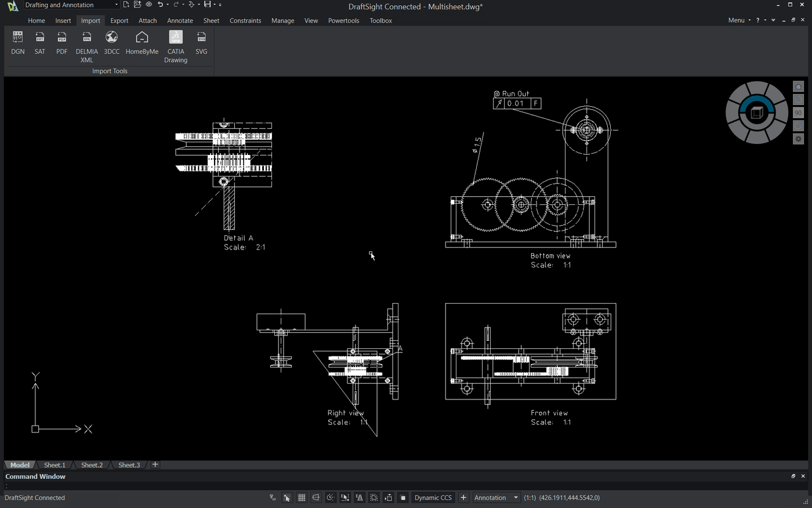Enable Ortho mode in the status bar
This screenshot has width=812, height=508.
tap(316, 498)
